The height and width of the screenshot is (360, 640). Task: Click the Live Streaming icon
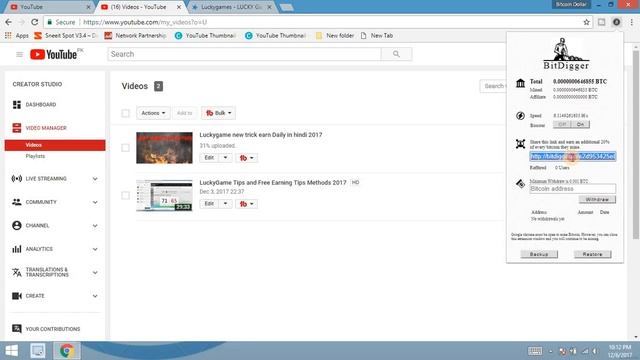pyautogui.click(x=17, y=179)
